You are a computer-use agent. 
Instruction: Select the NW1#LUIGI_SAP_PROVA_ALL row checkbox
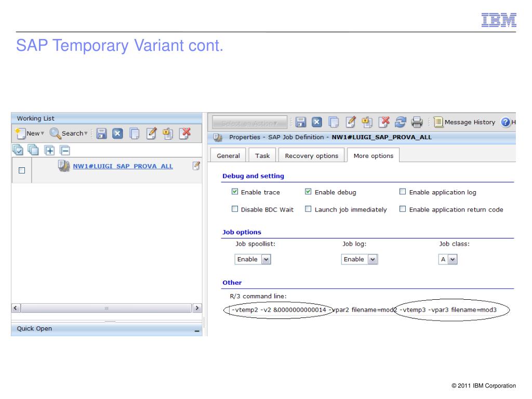click(x=22, y=170)
